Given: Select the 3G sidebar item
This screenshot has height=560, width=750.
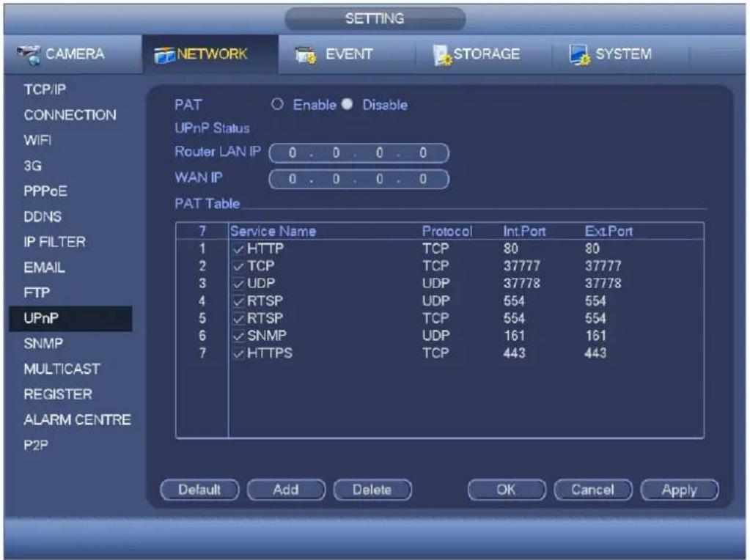Looking at the screenshot, I should click(x=32, y=166).
